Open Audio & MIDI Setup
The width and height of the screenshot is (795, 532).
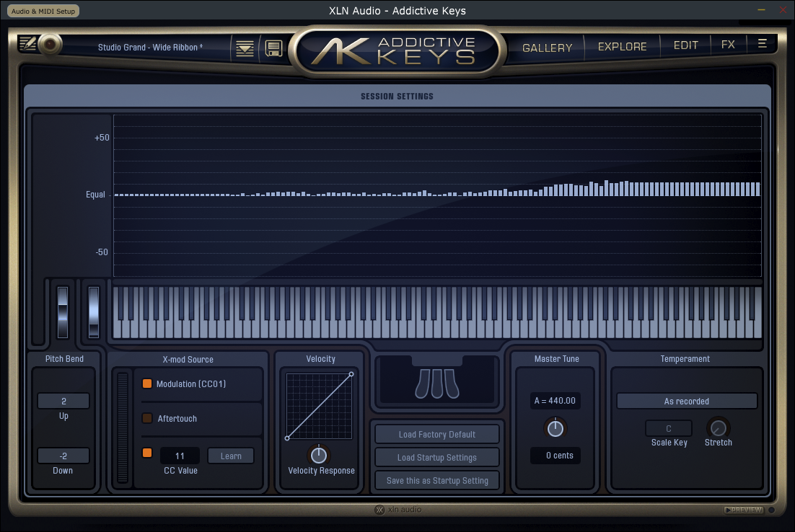43,11
